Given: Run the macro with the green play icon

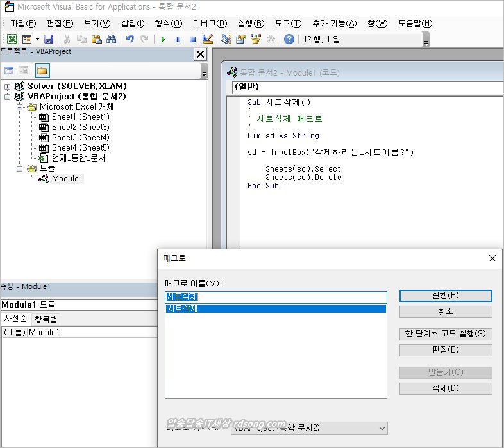Looking at the screenshot, I should 163,39.
